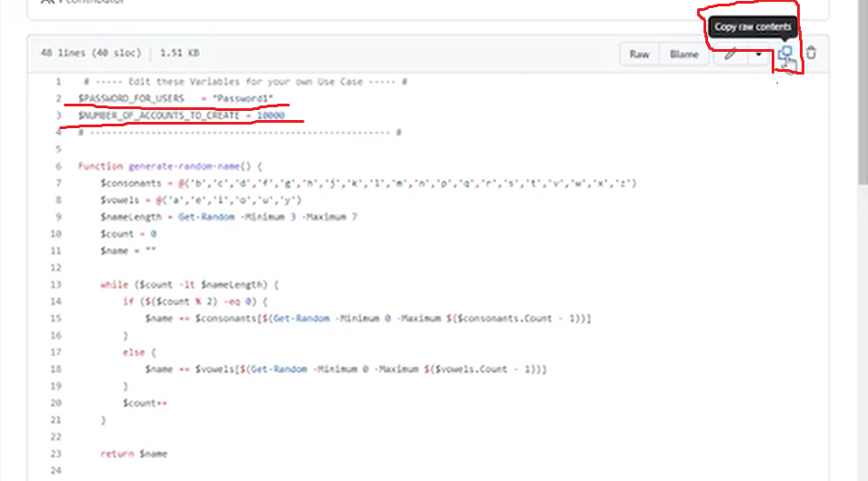This screenshot has width=868, height=481.
Task: Click the '$count = 0' line
Action: pyautogui.click(x=128, y=234)
